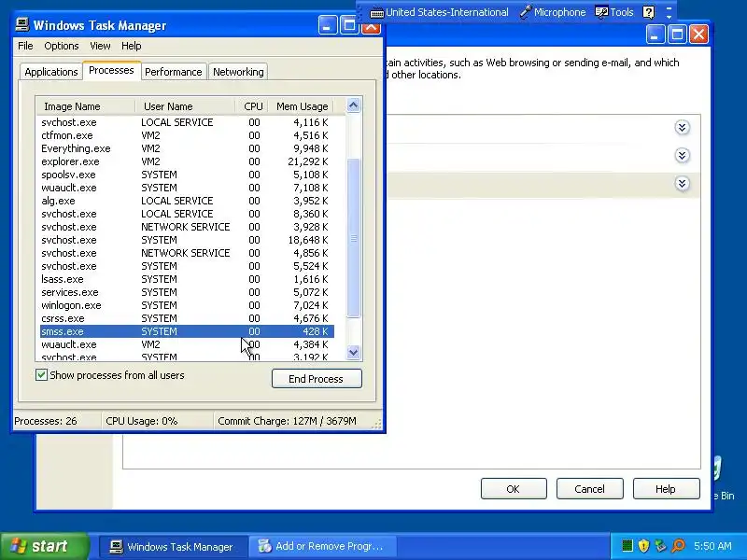
Task: Click the yellow security shield tray icon
Action: [643, 546]
